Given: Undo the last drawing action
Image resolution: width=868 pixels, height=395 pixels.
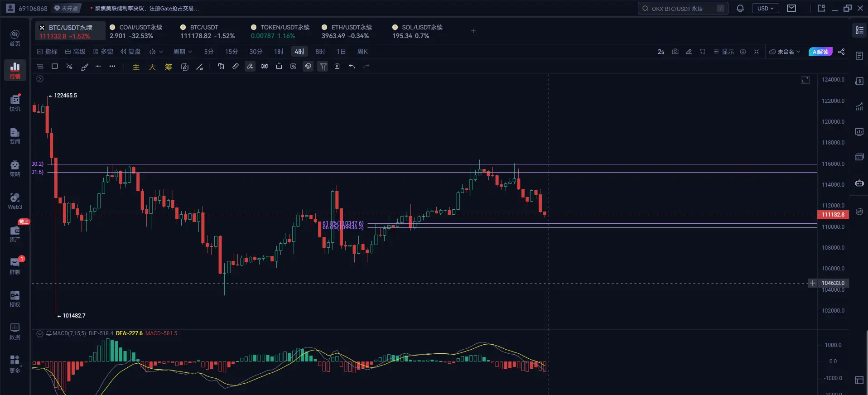Looking at the screenshot, I should tap(352, 67).
